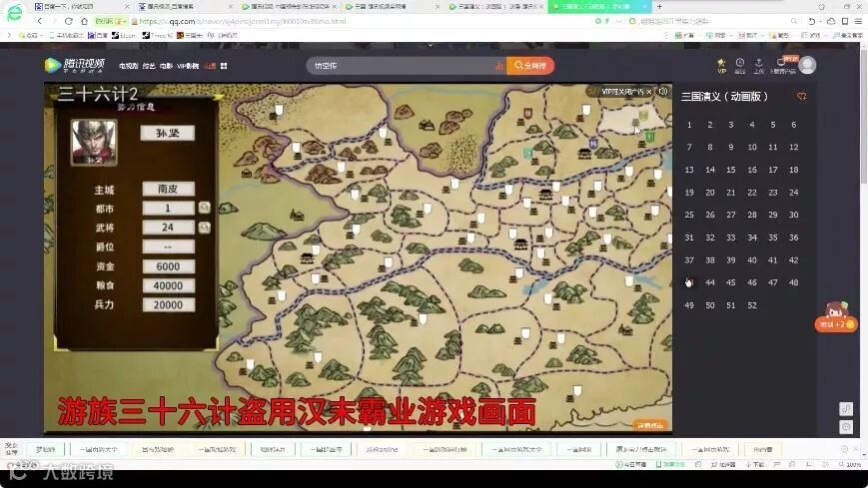Click the upper floating side tool icon
Screen dimensions: 868x488
click(x=846, y=409)
